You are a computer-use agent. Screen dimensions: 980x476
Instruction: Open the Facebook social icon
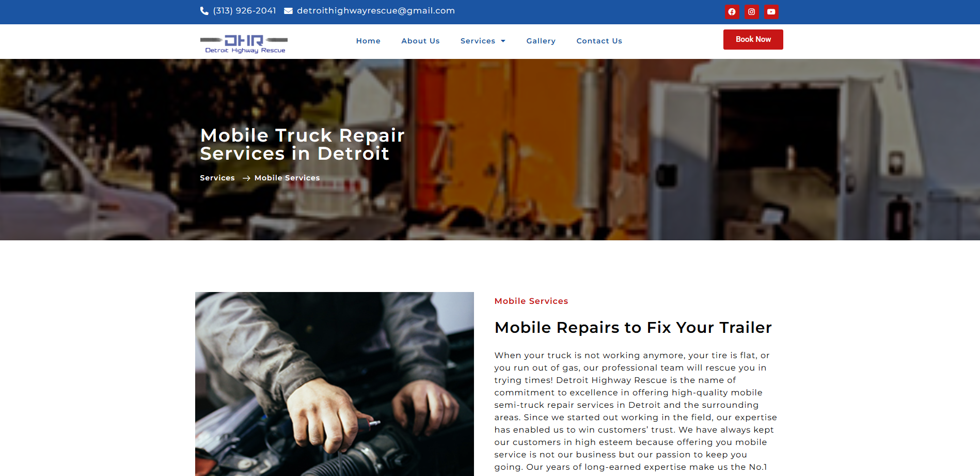[732, 12]
